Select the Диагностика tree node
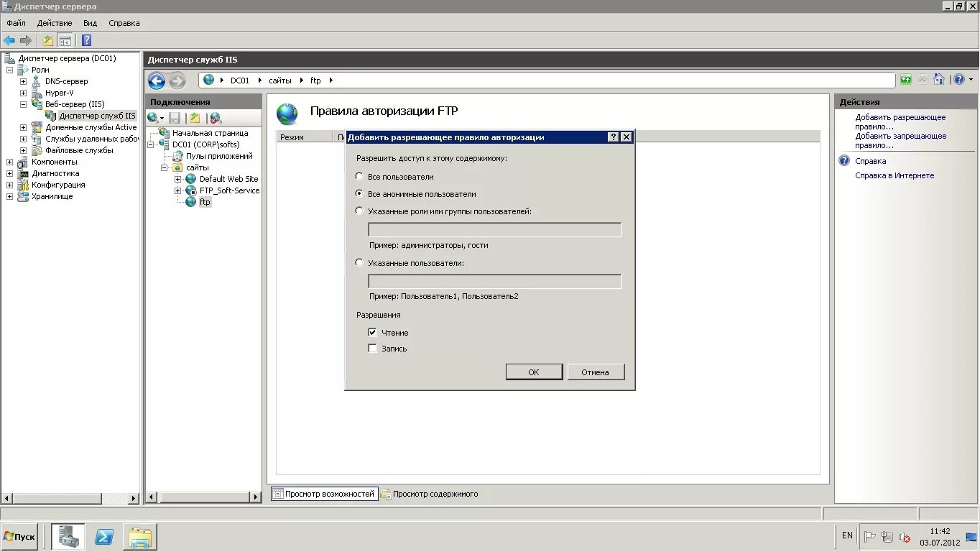The width and height of the screenshot is (980, 552). coord(55,173)
